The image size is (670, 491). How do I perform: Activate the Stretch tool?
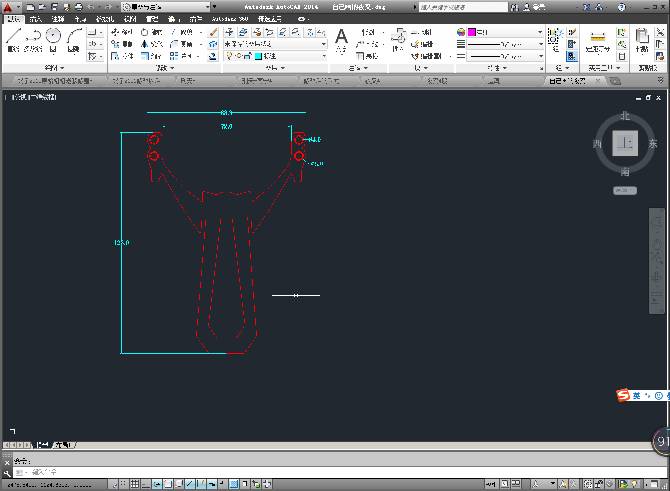coord(122,56)
